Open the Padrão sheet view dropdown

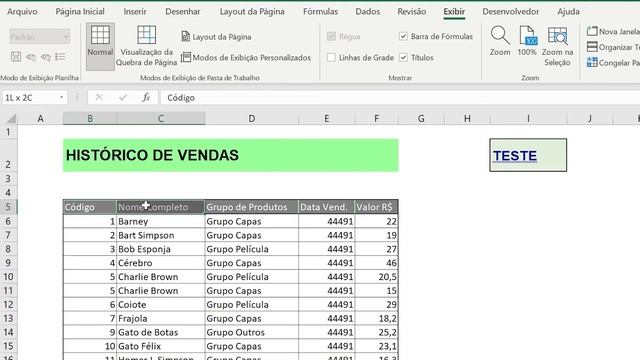click(40, 37)
